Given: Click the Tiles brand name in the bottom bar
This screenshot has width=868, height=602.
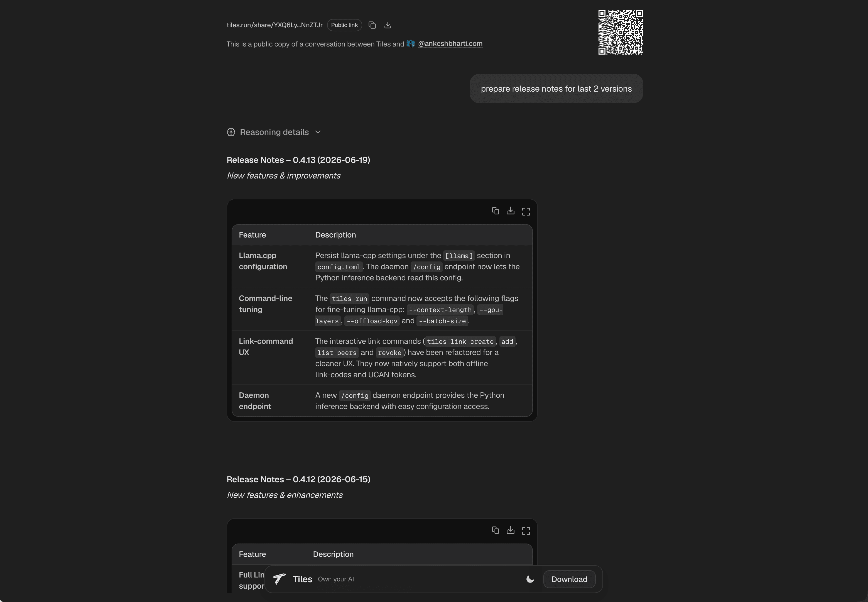Looking at the screenshot, I should tap(302, 579).
